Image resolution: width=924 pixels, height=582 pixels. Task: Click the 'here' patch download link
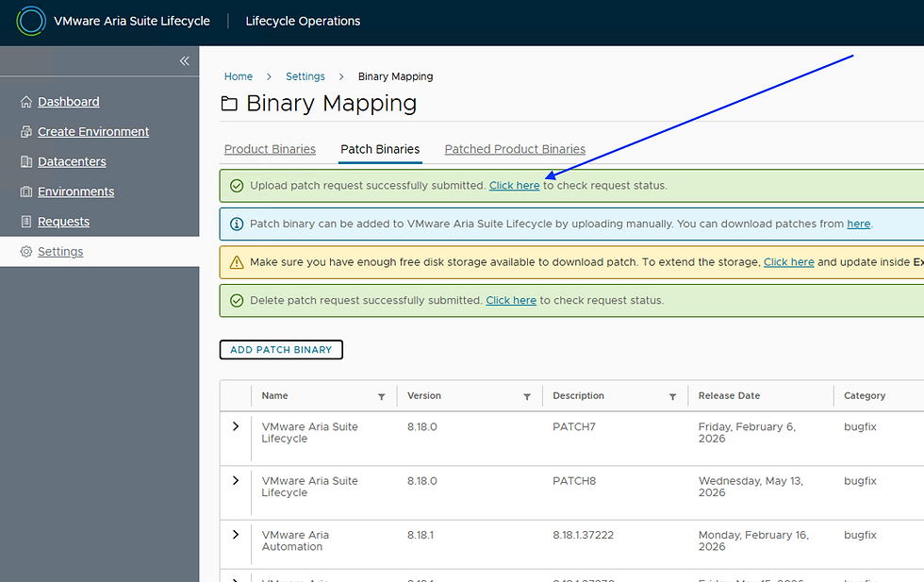pyautogui.click(x=859, y=224)
